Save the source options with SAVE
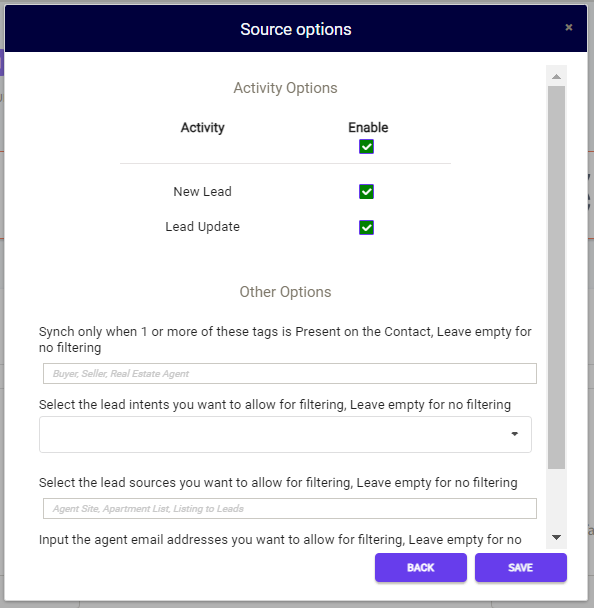The height and width of the screenshot is (608, 594). [x=521, y=567]
